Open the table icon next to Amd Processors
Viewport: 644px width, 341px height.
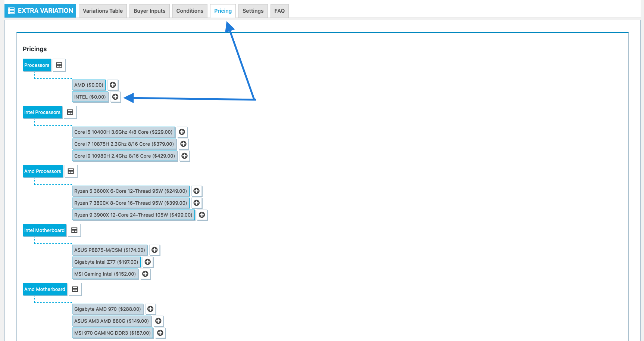[x=71, y=171]
